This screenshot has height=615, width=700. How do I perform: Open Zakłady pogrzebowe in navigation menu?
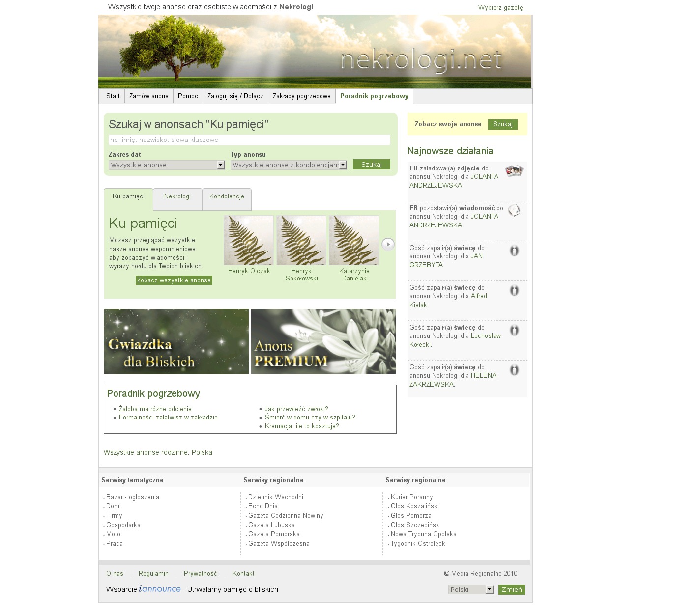(x=301, y=96)
